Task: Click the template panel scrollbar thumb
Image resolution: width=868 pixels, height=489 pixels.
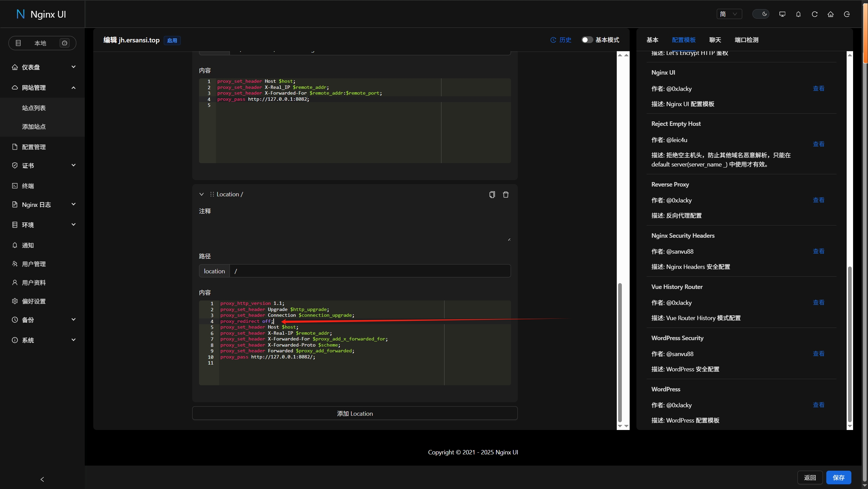Action: click(x=849, y=344)
